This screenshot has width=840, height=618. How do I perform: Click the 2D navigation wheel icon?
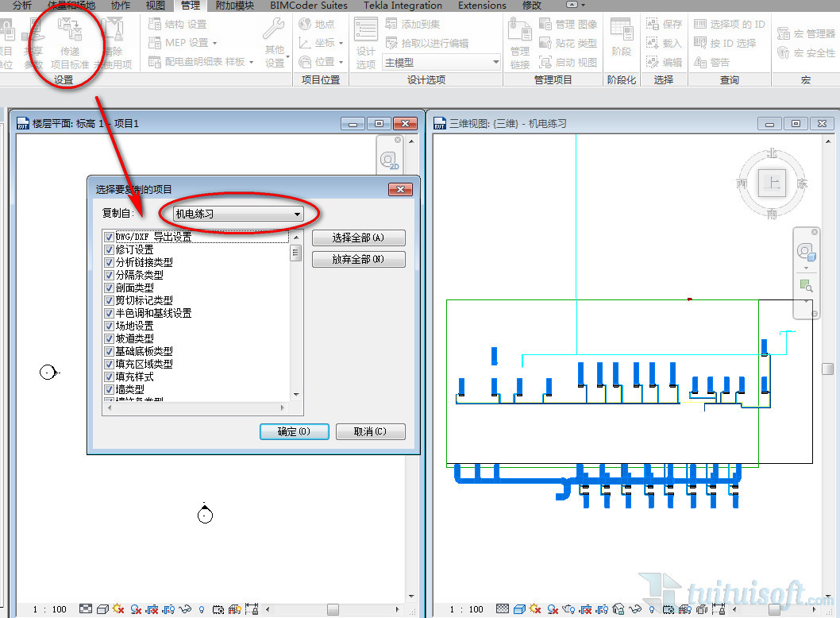point(390,161)
